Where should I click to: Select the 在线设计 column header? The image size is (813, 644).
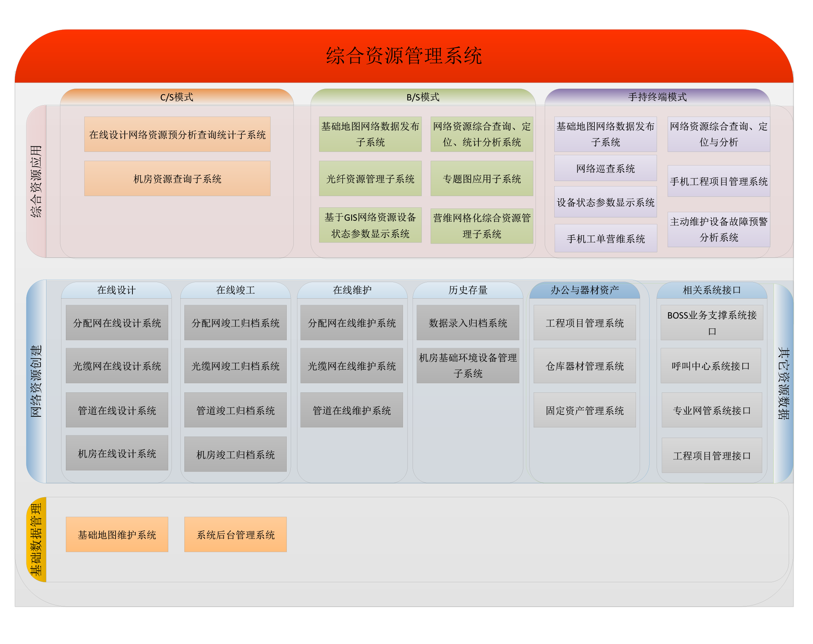click(116, 290)
